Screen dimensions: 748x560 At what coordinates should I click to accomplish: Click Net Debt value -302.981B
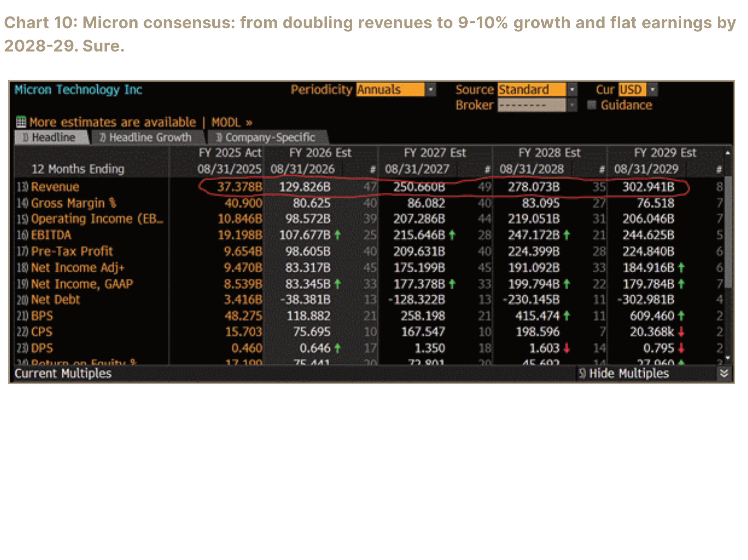[646, 299]
